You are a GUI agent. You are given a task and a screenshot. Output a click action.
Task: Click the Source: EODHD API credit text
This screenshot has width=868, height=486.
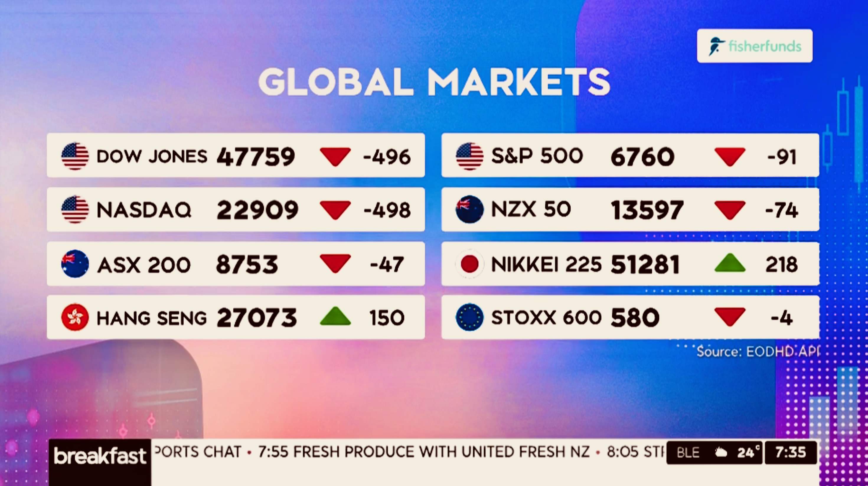point(758,352)
